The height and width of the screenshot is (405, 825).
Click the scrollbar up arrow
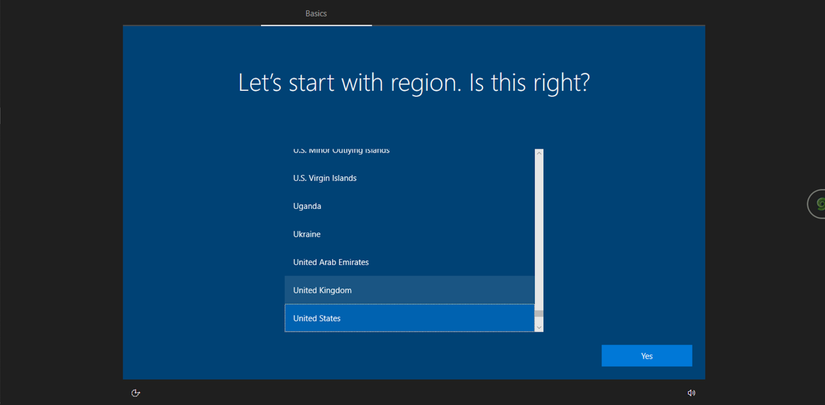click(539, 153)
